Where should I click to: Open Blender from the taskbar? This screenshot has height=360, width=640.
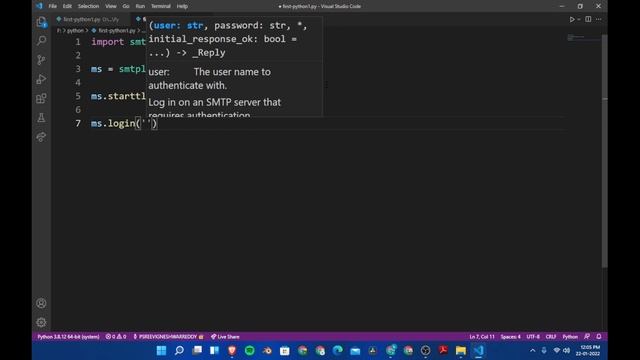click(267, 350)
